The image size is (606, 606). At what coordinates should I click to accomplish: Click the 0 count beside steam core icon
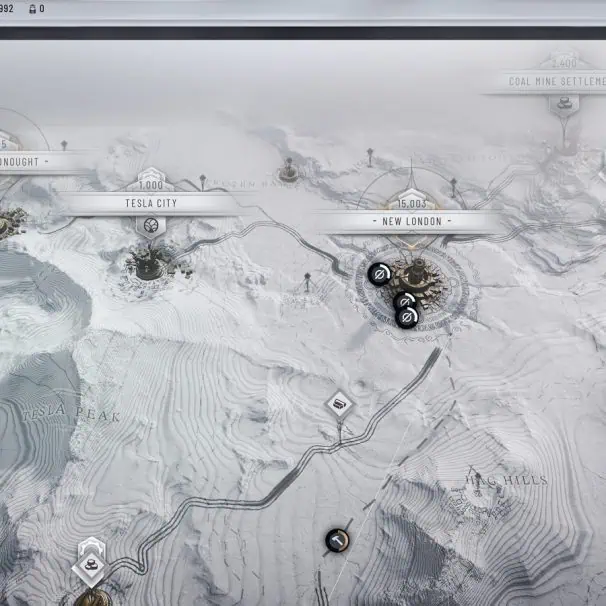click(x=42, y=9)
